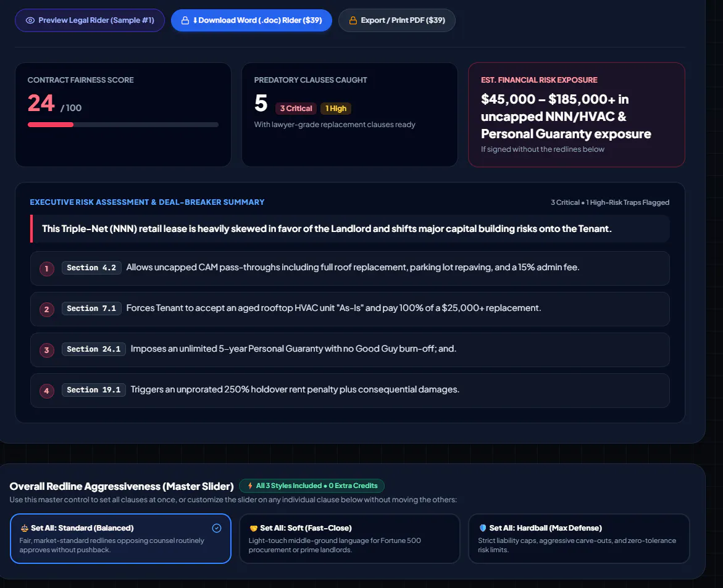Screen dimensions: 723x588
Task: Click the Est. Financial Risk Exposure card
Action: (x=577, y=115)
